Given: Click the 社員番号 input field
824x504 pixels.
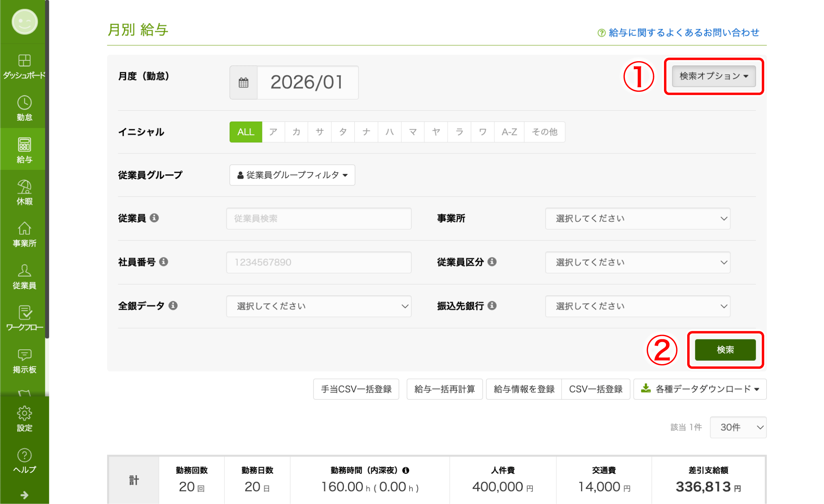Looking at the screenshot, I should [x=319, y=263].
